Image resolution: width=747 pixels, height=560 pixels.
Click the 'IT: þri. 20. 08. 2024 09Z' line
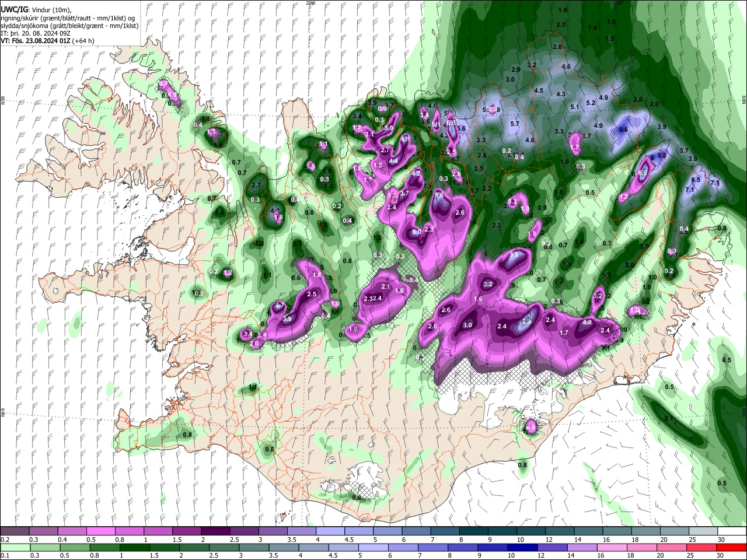(35, 33)
